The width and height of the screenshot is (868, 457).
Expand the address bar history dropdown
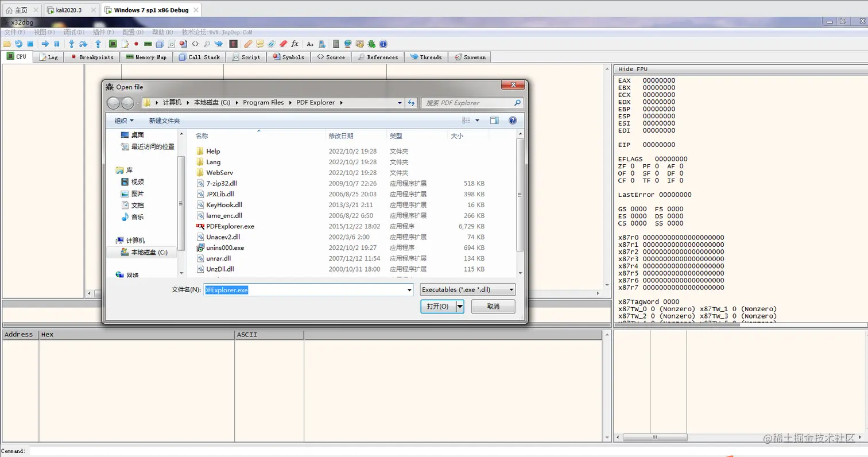pos(400,103)
